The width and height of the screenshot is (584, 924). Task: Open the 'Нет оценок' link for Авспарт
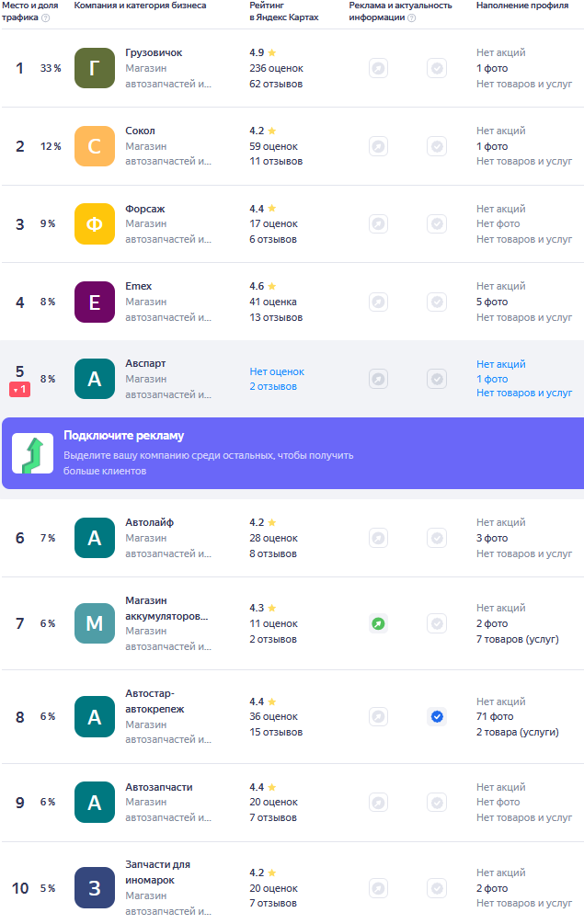tap(277, 371)
